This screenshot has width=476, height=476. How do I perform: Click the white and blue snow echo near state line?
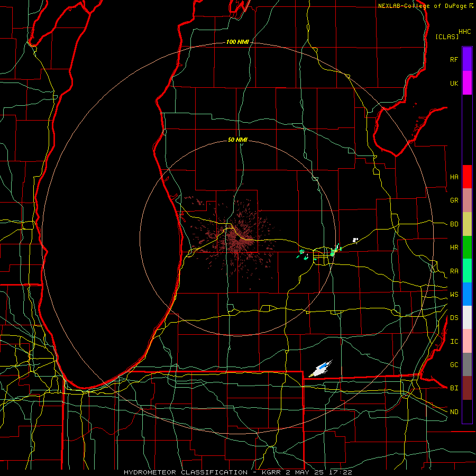click(321, 369)
